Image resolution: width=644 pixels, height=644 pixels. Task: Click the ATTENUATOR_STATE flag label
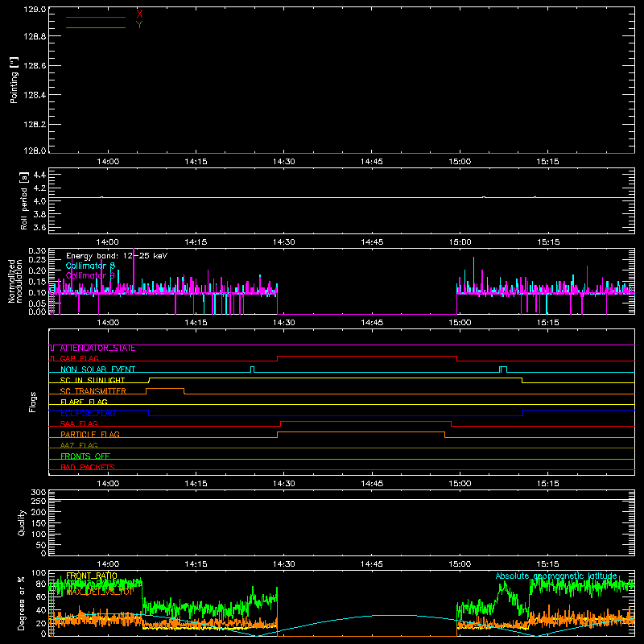tap(97, 349)
